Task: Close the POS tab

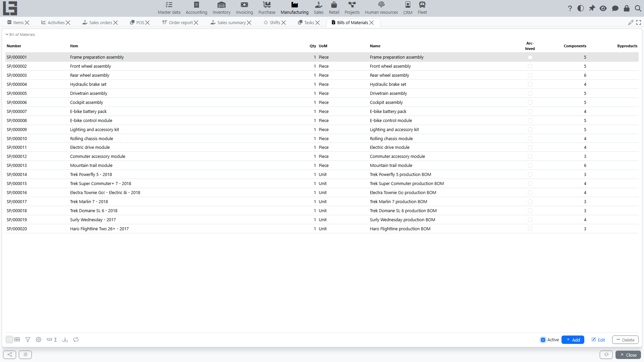Action: coord(147,23)
